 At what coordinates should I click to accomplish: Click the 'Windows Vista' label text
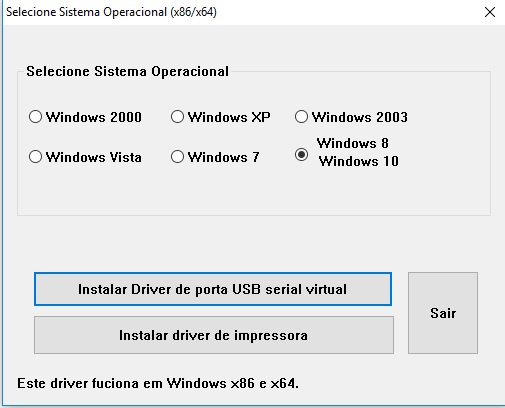(x=94, y=157)
